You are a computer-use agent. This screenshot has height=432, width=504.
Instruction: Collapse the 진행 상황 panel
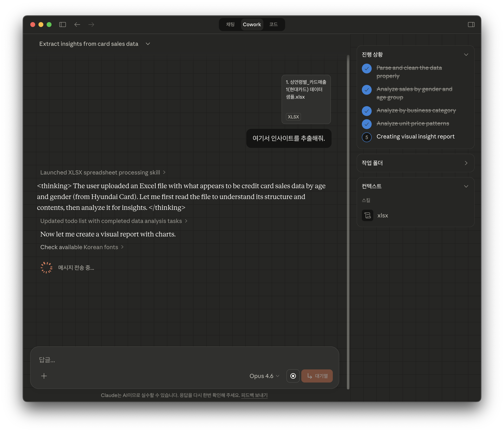tap(466, 54)
